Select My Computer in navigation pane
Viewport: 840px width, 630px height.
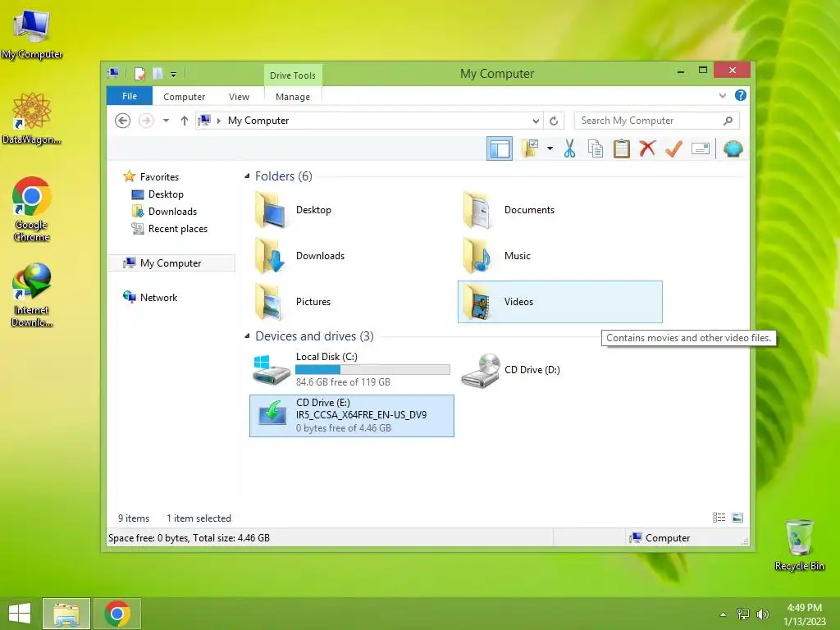[171, 263]
